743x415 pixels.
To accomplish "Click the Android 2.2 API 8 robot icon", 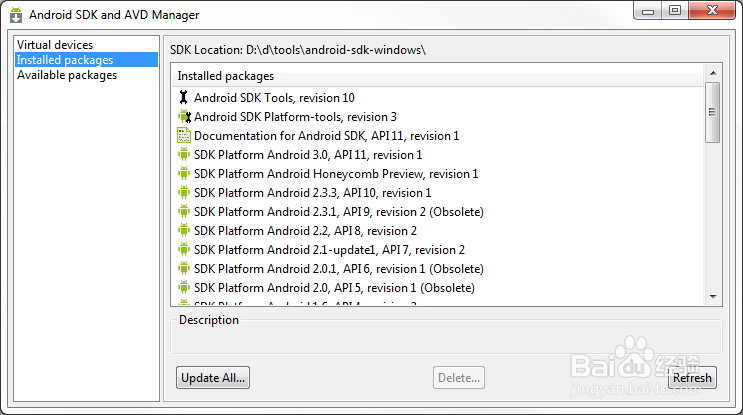I will point(184,230).
